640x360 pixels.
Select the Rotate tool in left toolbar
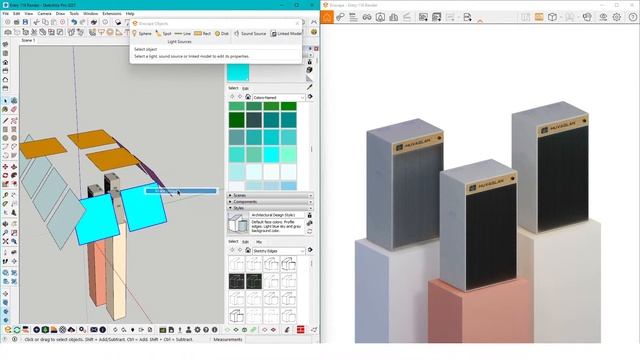pos(5,176)
